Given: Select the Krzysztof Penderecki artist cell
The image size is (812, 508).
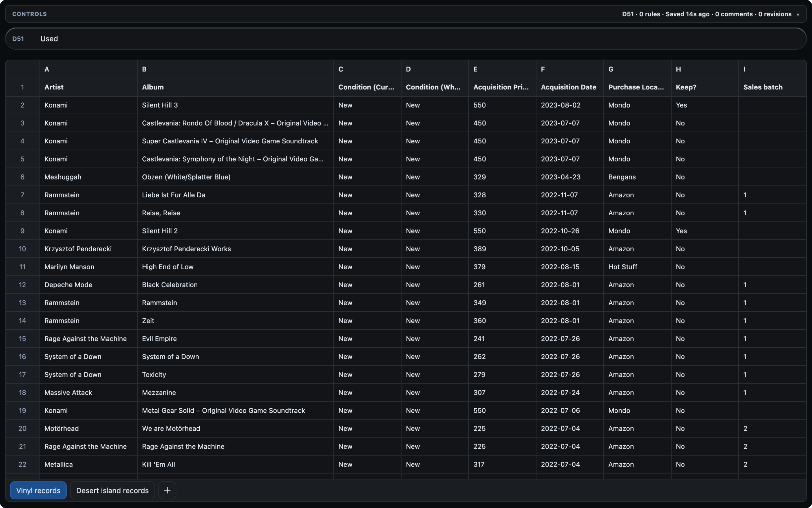Looking at the screenshot, I should coord(88,249).
